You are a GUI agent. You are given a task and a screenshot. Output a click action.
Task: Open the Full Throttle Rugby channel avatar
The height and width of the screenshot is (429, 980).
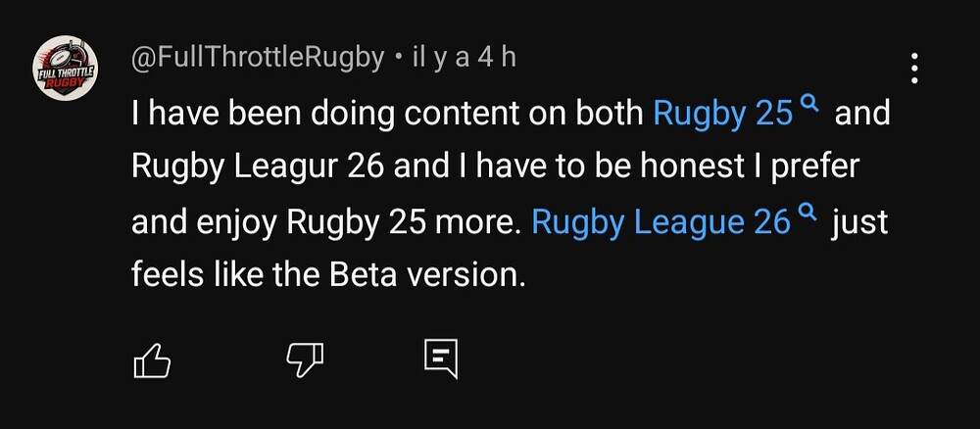(66, 71)
